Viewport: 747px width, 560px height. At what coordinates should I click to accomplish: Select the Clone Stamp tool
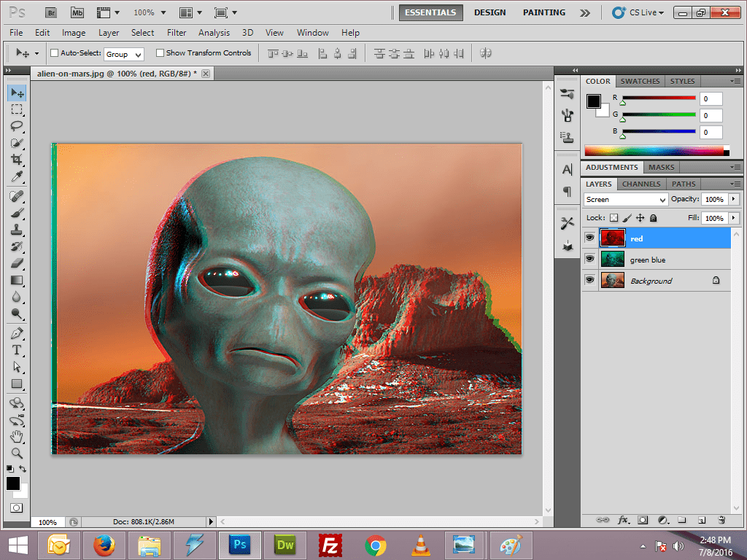pos(17,230)
